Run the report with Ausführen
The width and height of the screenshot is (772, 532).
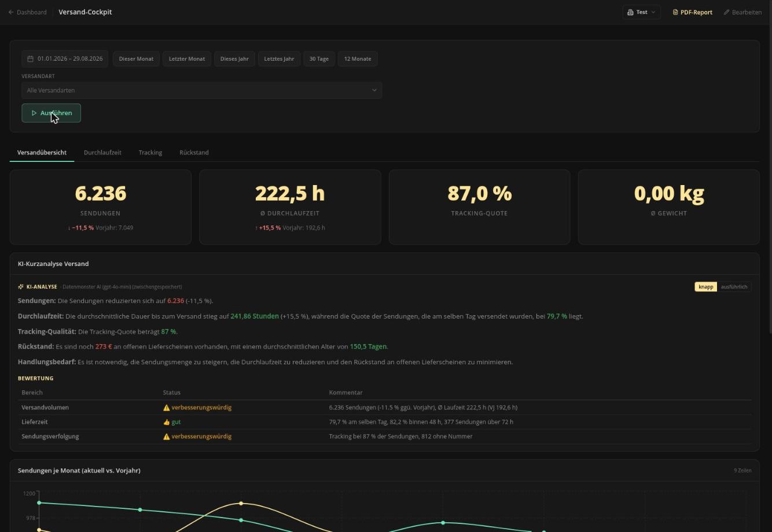[x=52, y=113]
